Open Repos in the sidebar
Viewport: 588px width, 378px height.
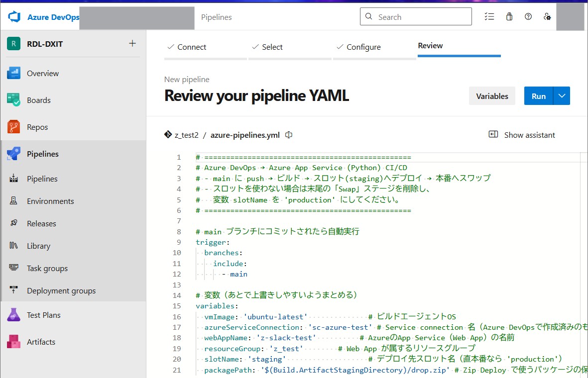[37, 127]
